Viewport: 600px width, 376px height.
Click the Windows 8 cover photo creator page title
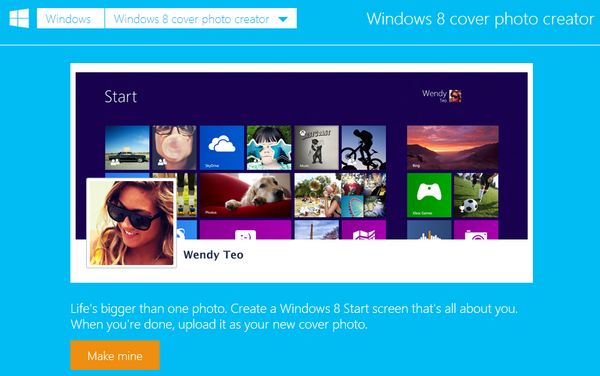(480, 19)
